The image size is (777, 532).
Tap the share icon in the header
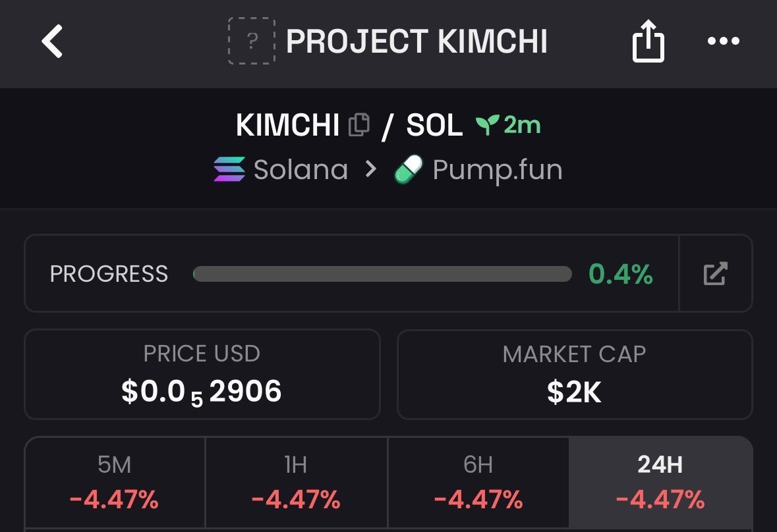[x=648, y=41]
